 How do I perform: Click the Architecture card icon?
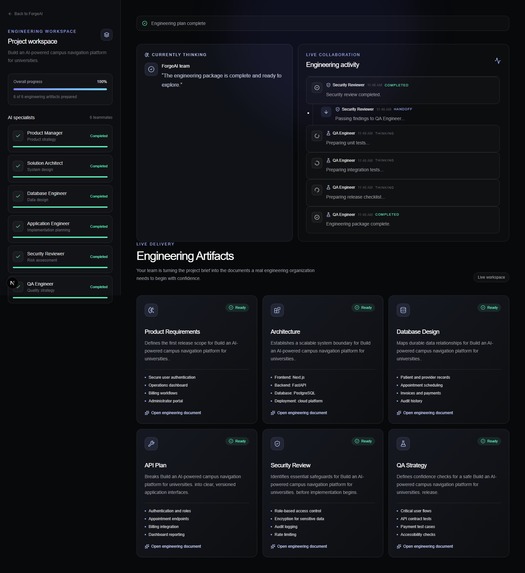(x=277, y=310)
